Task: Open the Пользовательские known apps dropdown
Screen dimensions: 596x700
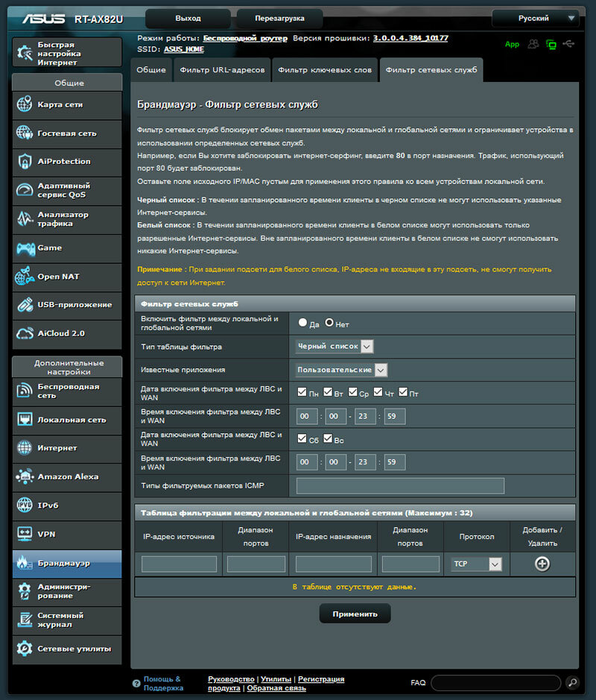Action: [341, 370]
